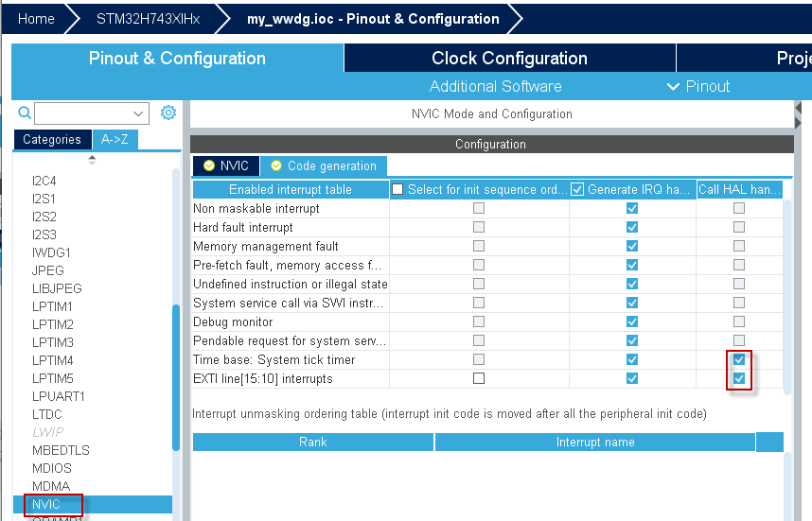Click Call HAL handler column header
This screenshot has width=812, height=521.
pyautogui.click(x=739, y=189)
